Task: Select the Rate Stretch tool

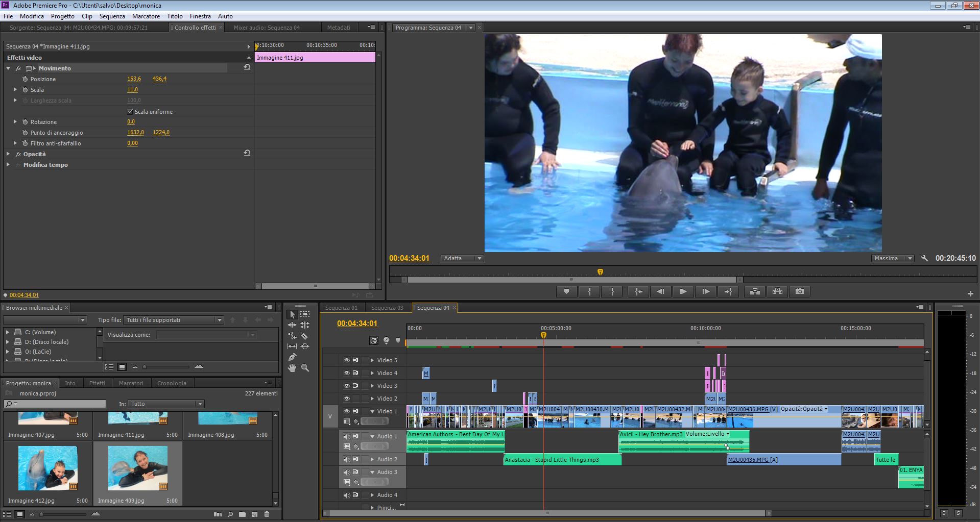Action: pyautogui.click(x=292, y=336)
